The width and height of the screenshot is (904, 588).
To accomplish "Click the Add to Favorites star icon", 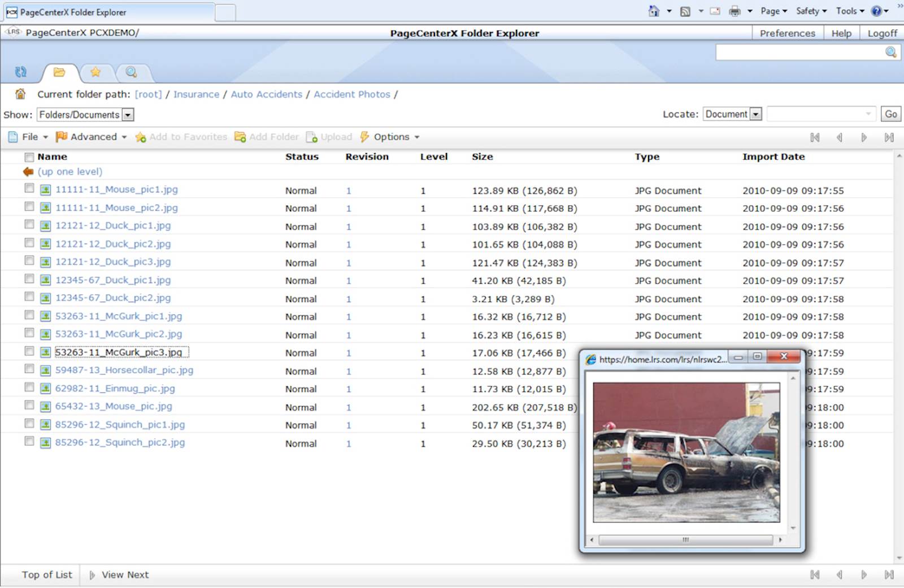I will point(140,137).
